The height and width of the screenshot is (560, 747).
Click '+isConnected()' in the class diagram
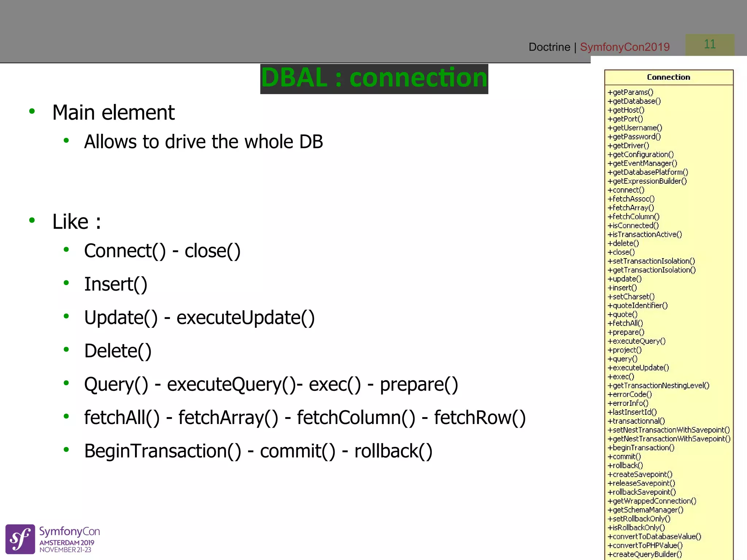(633, 225)
